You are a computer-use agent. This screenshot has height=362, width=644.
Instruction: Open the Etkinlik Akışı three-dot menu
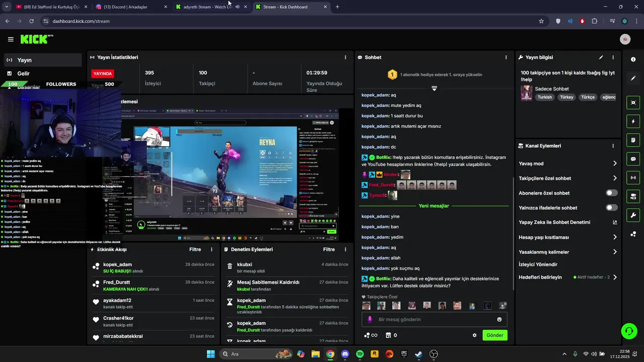(211, 249)
